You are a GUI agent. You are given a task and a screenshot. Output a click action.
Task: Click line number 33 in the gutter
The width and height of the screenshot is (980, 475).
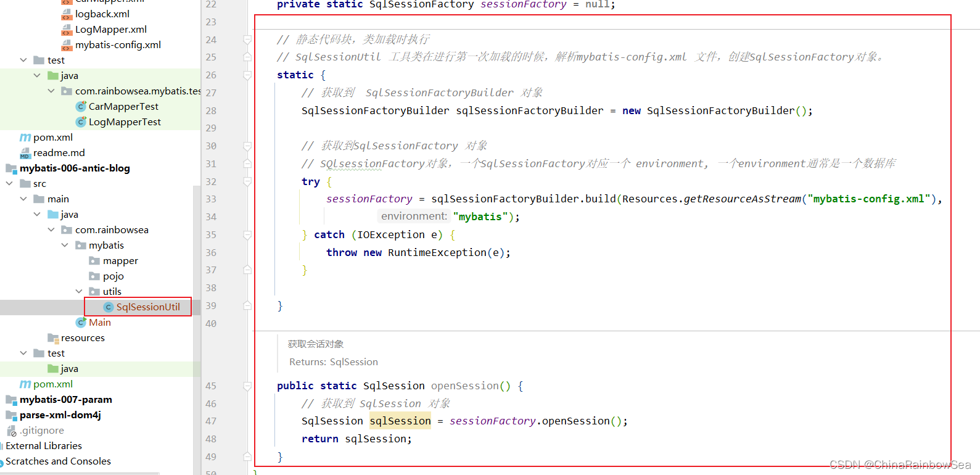[211, 199]
